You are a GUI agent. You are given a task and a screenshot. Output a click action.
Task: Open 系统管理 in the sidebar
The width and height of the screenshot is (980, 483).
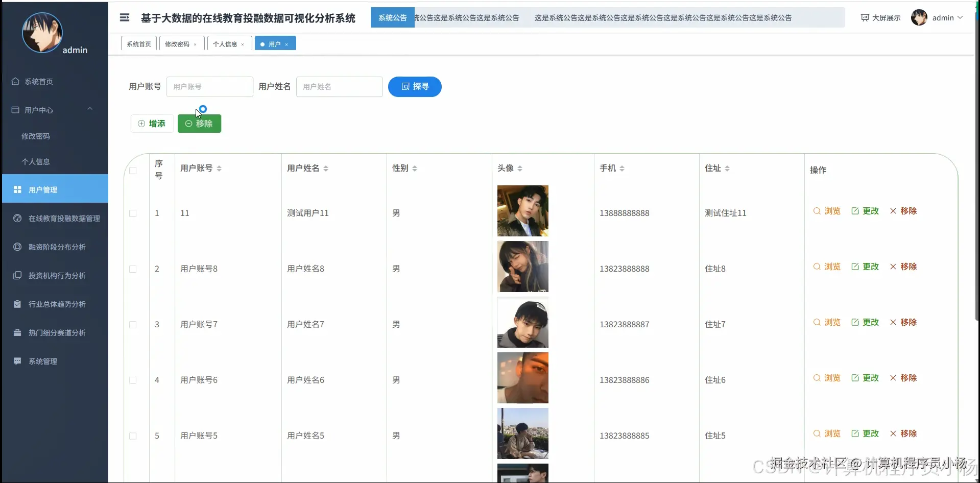(42, 361)
